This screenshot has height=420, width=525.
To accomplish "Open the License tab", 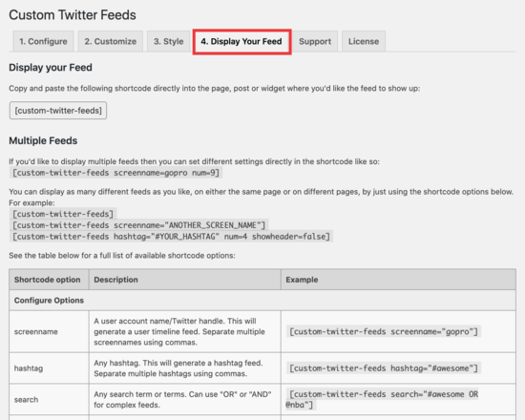I will point(364,42).
